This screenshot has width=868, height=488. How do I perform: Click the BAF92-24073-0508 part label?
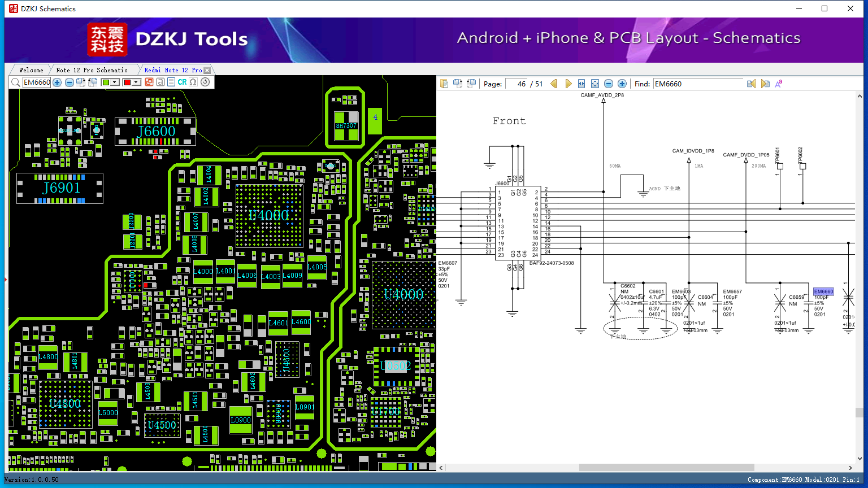pos(552,263)
